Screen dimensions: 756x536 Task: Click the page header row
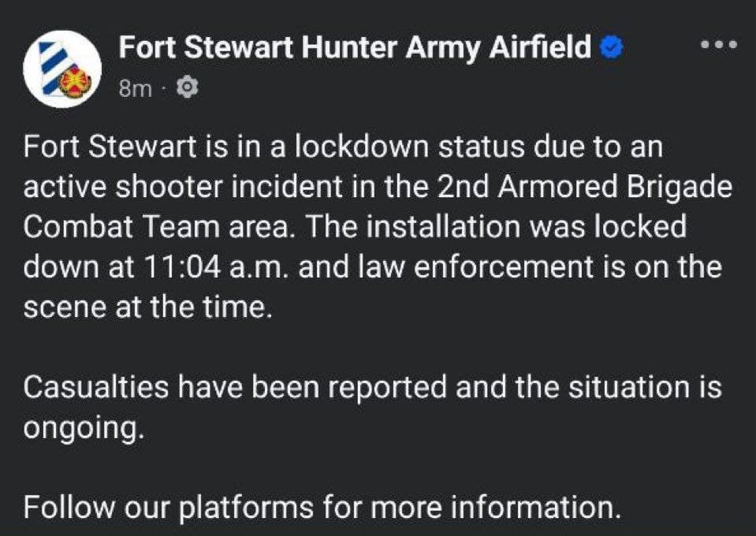coord(354,63)
